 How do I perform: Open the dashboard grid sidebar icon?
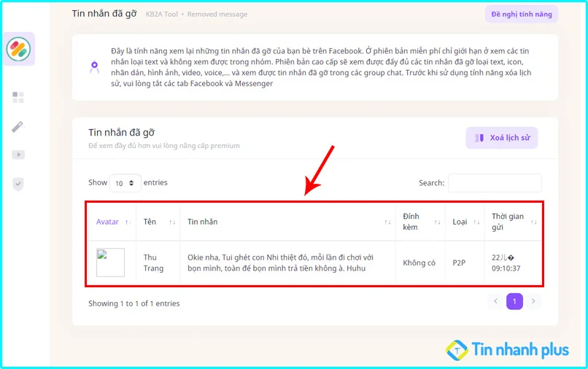tap(18, 97)
